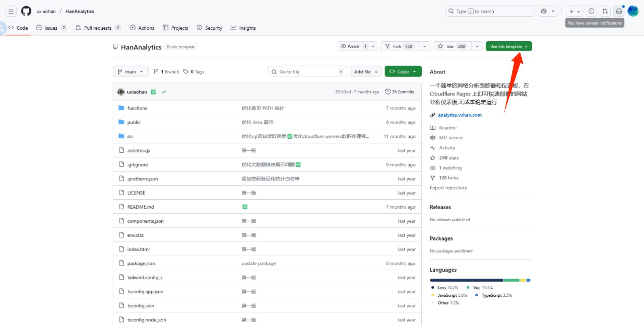Open the notifications inbox icon
644x326 pixels.
click(619, 11)
